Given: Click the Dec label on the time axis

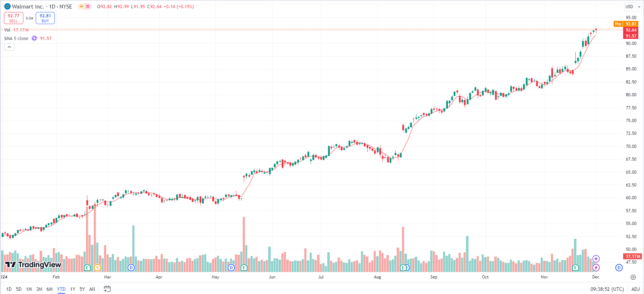Looking at the screenshot, I should click(x=596, y=277).
